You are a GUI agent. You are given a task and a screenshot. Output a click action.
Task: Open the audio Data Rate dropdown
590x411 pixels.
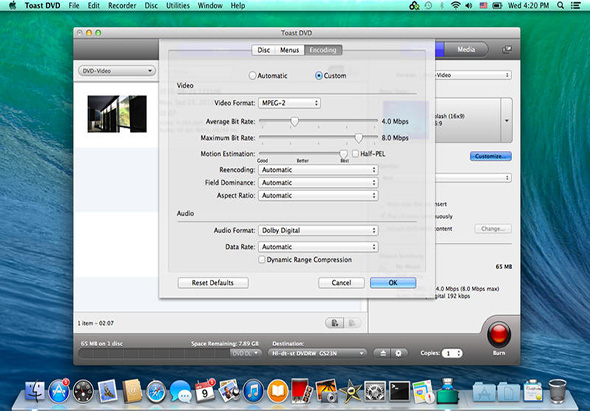pos(318,247)
